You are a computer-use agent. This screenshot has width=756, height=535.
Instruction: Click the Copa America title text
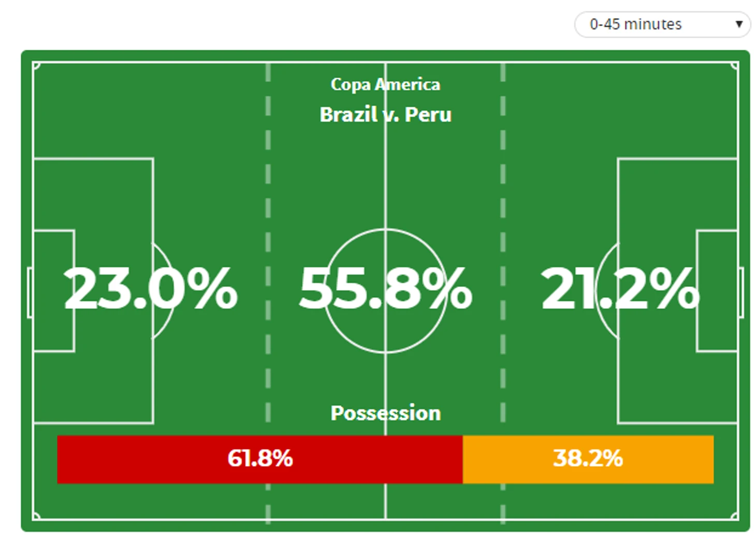[x=385, y=84]
